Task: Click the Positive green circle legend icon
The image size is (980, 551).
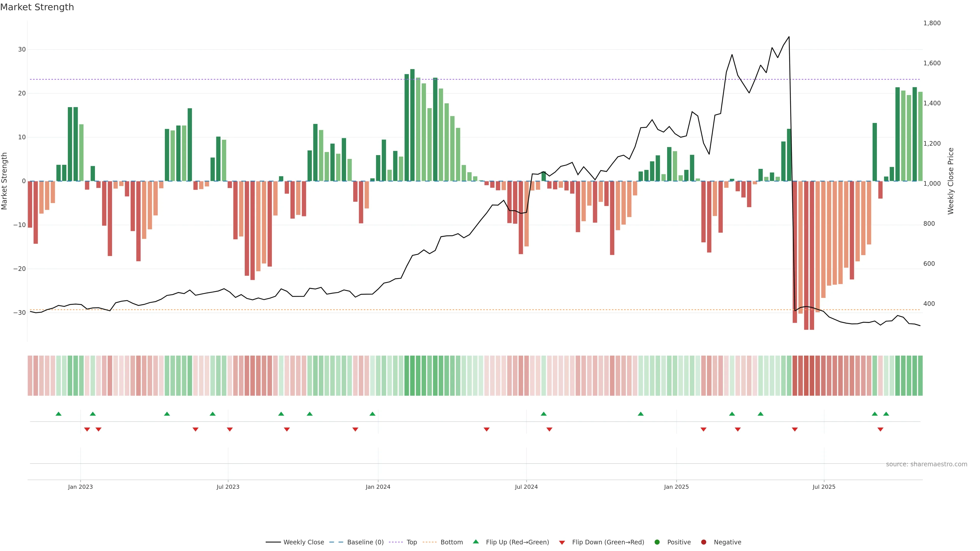Action: pyautogui.click(x=657, y=542)
